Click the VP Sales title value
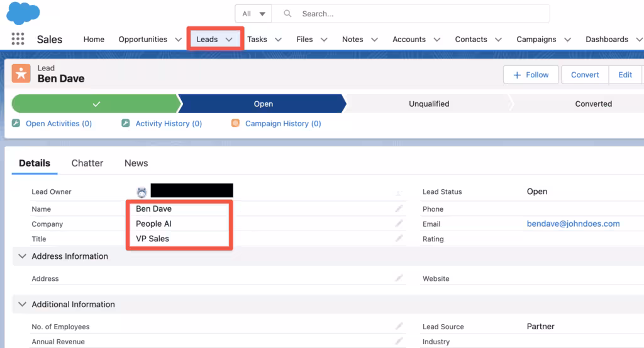 [x=152, y=239]
